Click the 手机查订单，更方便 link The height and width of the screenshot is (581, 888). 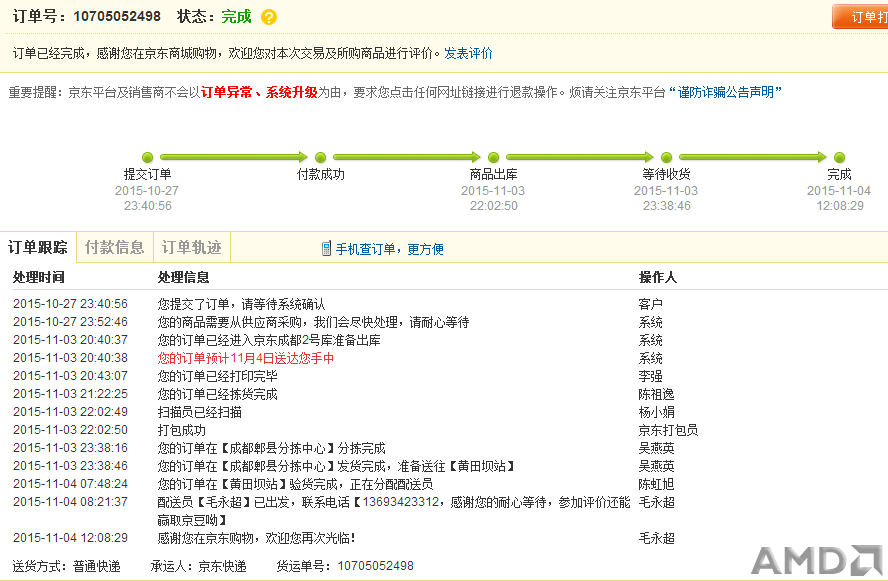pyautogui.click(x=390, y=249)
